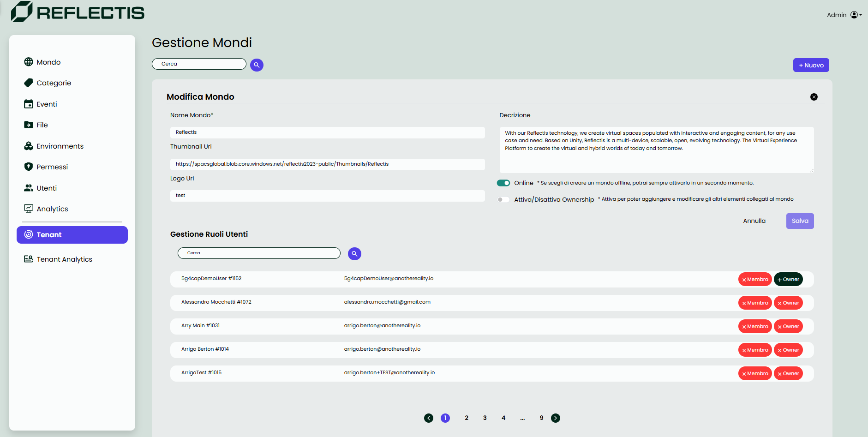Select Utenti in the sidebar
This screenshot has width=868, height=437.
tap(47, 188)
